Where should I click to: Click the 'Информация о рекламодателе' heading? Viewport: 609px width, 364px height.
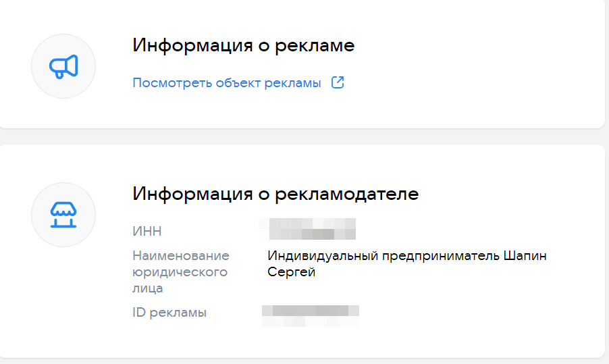[275, 194]
